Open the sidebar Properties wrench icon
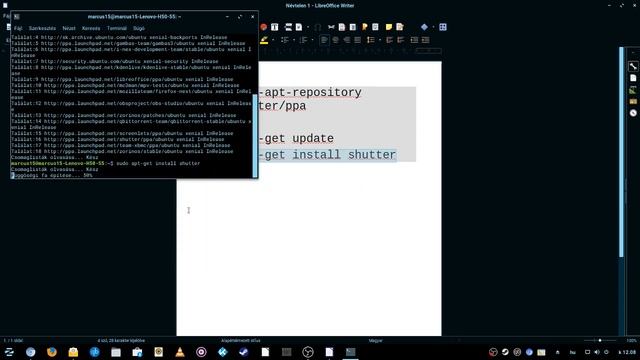The height and width of the screenshot is (360, 640). [633, 66]
